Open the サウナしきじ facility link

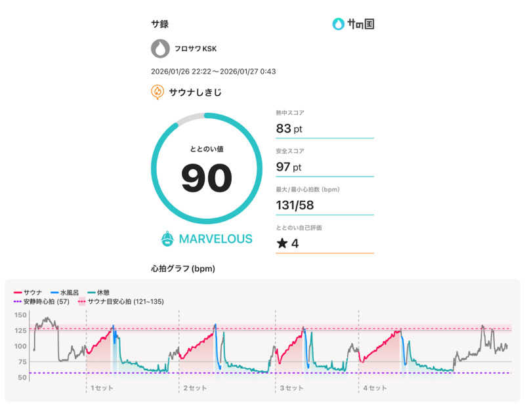pos(195,93)
